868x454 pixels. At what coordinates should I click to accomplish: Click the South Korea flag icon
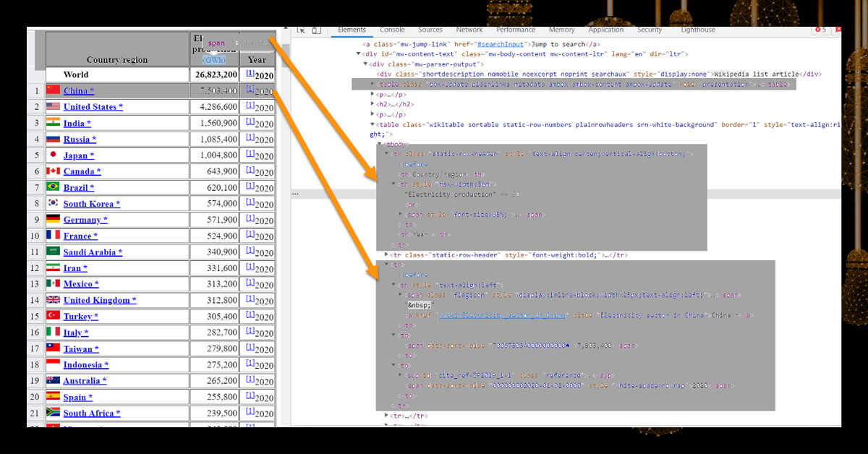53,203
